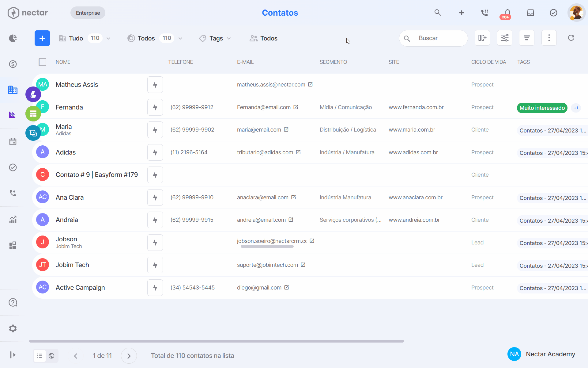Screen dimensions: 588x368
Task: Open reports chart icon in sidebar
Action: point(13,220)
